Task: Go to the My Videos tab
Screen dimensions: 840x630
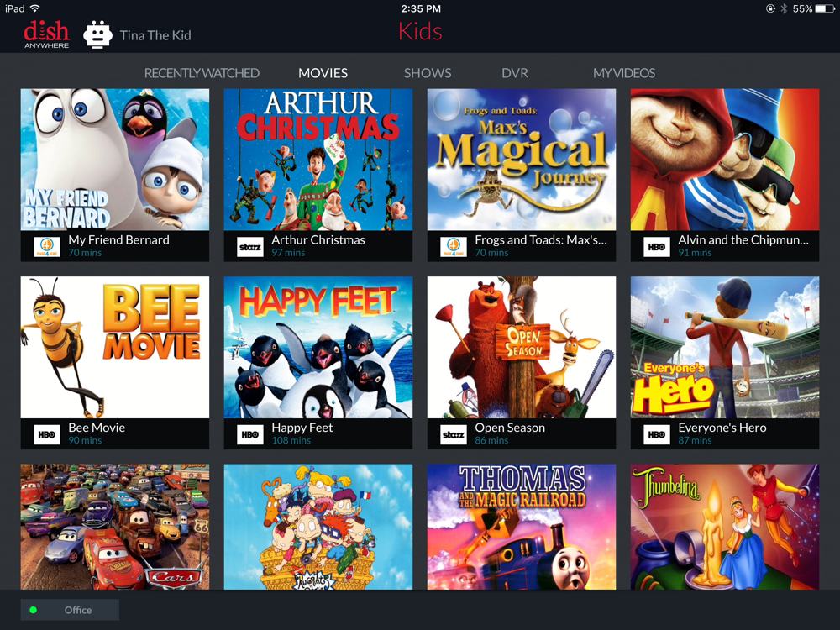Action: [x=624, y=73]
